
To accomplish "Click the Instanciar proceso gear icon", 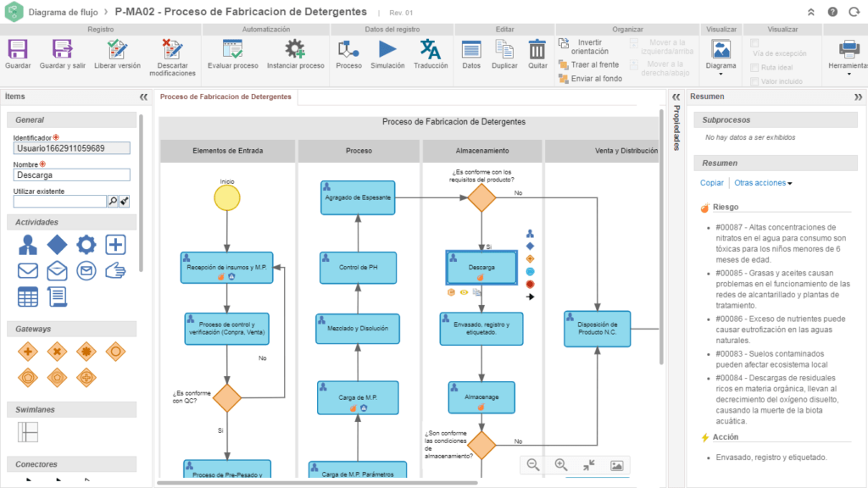I will coord(295,49).
